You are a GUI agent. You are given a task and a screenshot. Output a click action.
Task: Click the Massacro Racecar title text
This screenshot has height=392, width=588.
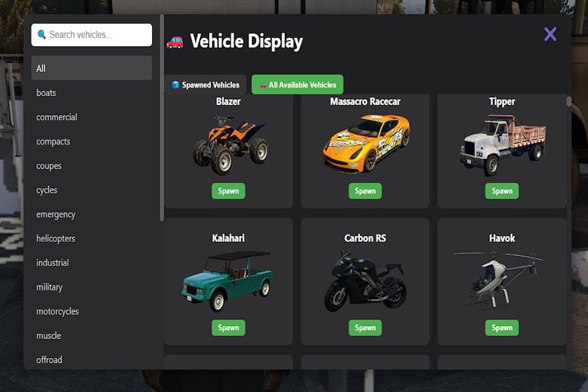(x=365, y=102)
